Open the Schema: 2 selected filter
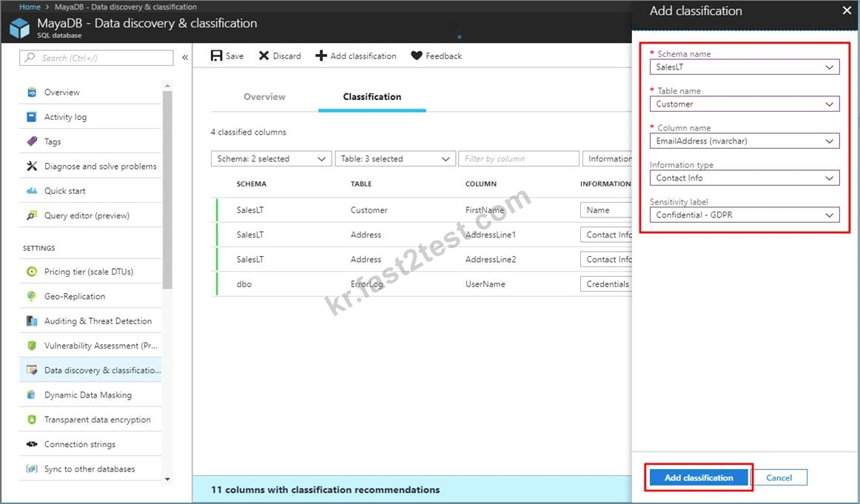The width and height of the screenshot is (860, 504). (271, 158)
